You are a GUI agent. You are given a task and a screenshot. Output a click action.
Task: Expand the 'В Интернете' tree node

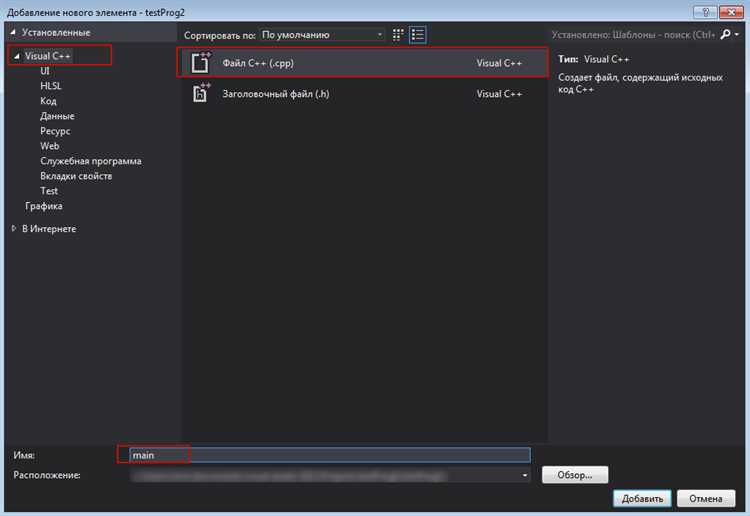tap(14, 229)
